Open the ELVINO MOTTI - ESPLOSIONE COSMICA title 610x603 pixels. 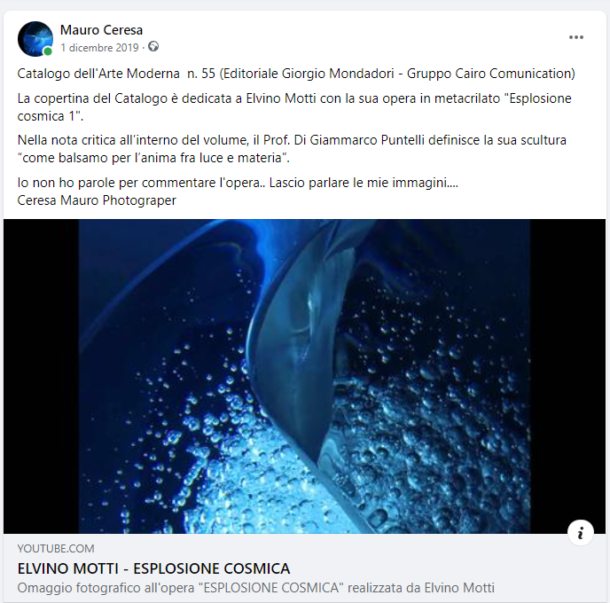click(154, 569)
